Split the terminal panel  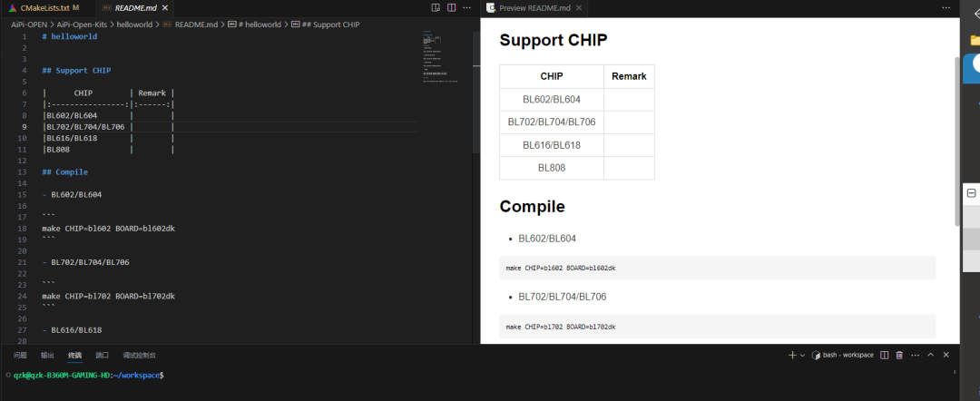(x=885, y=355)
